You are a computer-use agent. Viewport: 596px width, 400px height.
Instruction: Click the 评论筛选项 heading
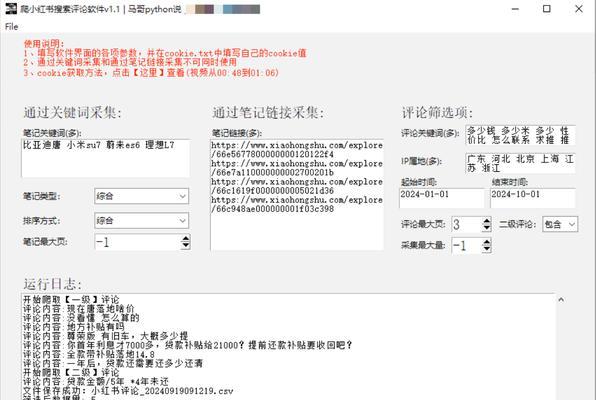[437, 113]
